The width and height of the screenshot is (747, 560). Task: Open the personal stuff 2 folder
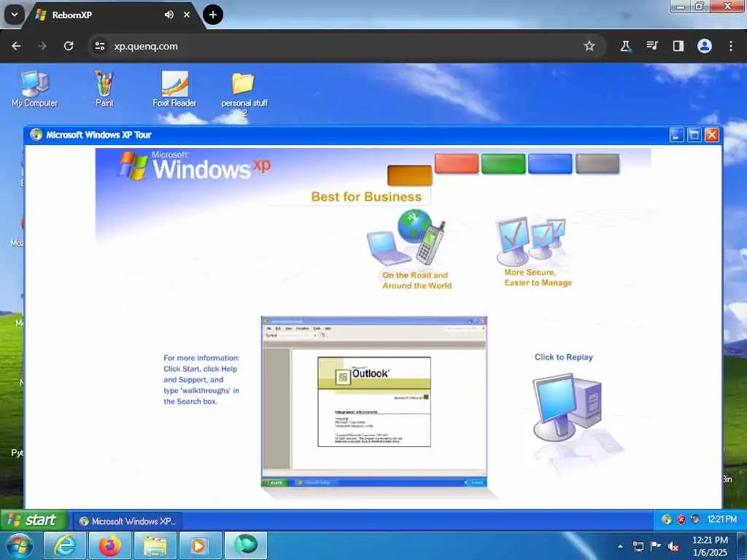(244, 93)
